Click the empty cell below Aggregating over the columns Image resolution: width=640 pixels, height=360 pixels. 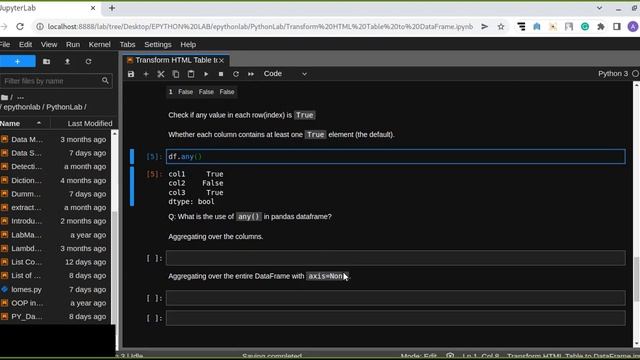pyautogui.click(x=396, y=258)
